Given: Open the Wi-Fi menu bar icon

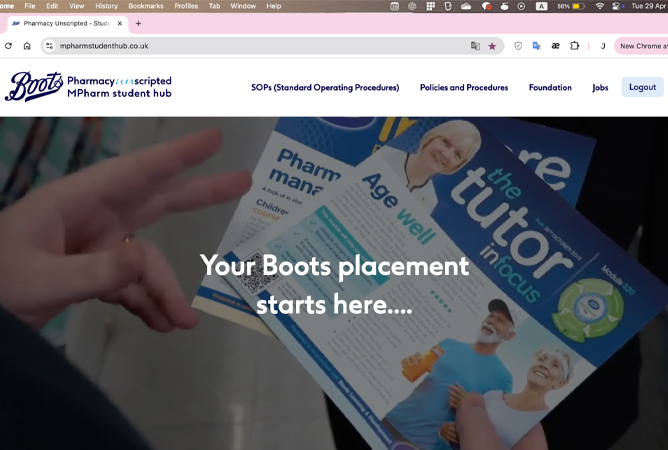Looking at the screenshot, I should click(x=600, y=6).
